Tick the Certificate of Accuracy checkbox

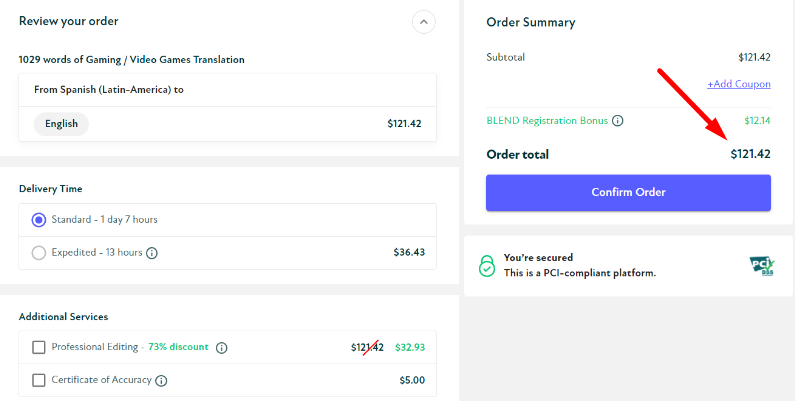pyautogui.click(x=39, y=380)
